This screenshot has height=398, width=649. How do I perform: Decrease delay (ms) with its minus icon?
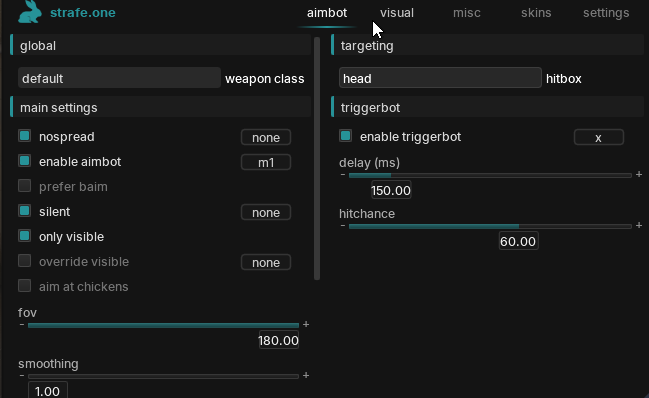[343, 175]
